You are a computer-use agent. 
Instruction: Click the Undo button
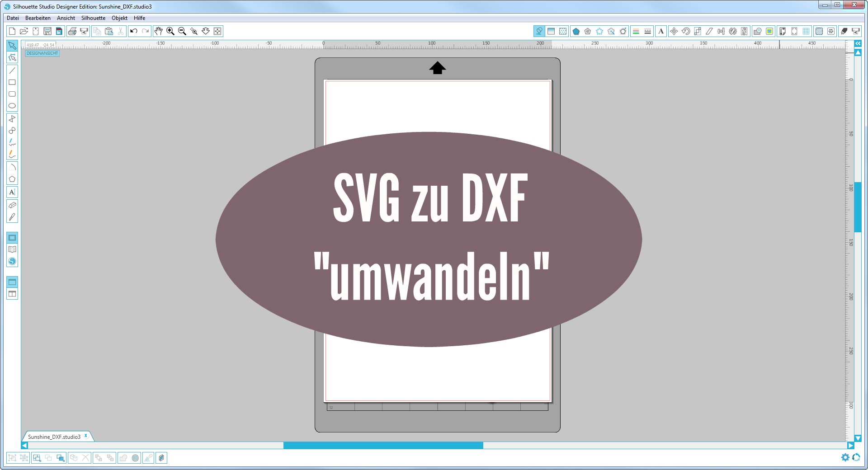(133, 31)
